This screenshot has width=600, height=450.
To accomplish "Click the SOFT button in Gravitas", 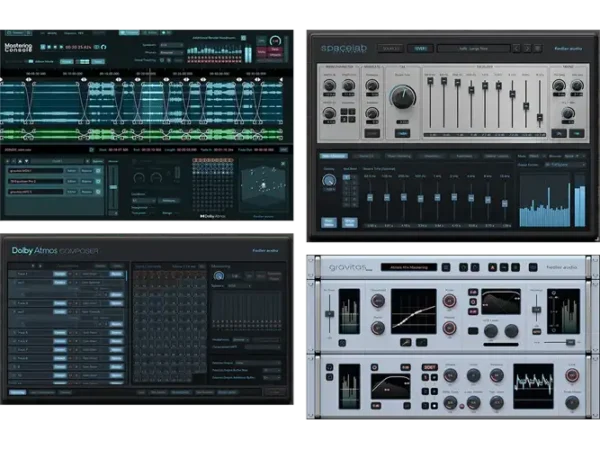I will (429, 367).
